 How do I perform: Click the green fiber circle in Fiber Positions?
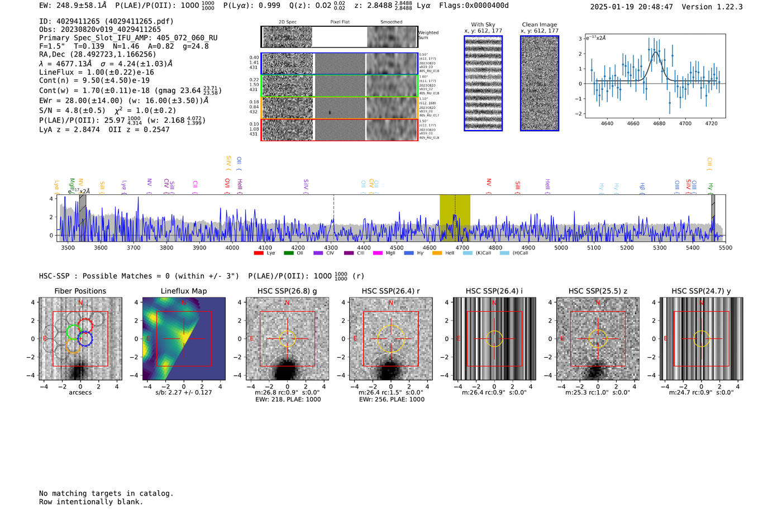(73, 332)
